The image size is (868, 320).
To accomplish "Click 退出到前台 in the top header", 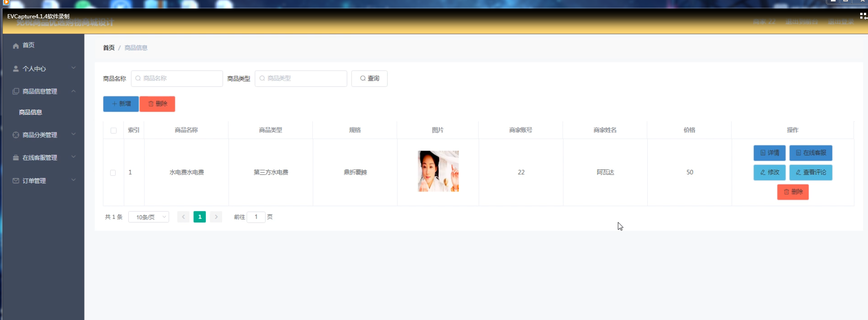I will 802,22.
